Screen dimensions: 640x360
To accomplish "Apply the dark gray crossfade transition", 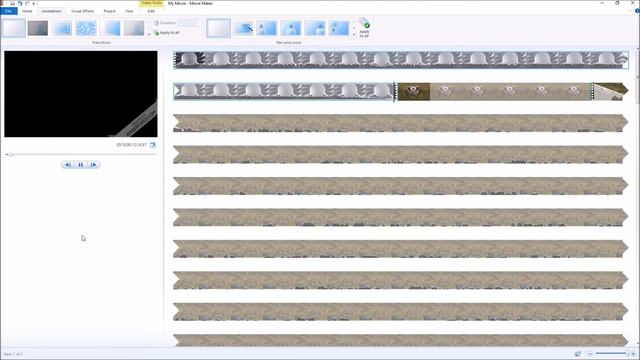I will (x=38, y=28).
